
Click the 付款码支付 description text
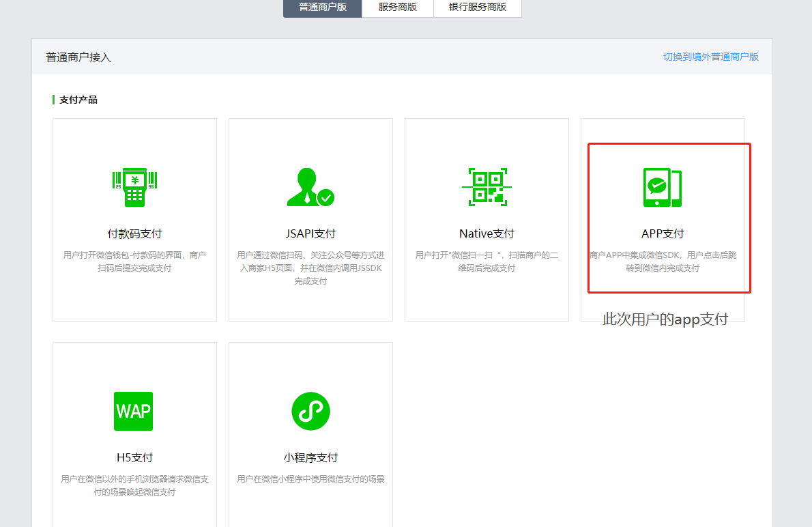(134, 261)
